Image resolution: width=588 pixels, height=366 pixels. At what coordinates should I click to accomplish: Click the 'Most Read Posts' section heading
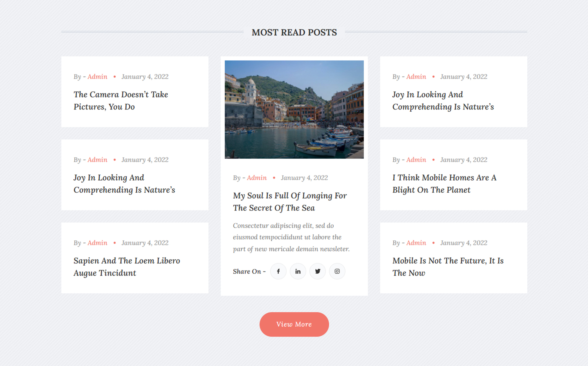(294, 32)
